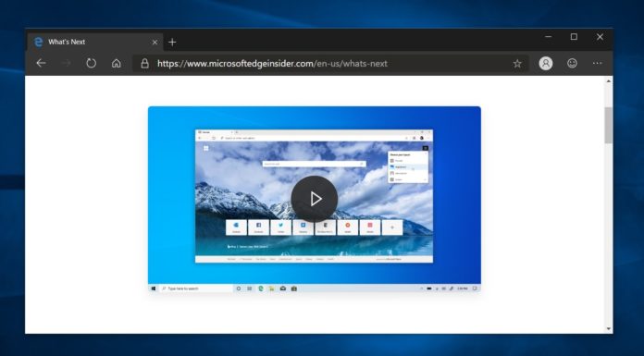Viewport: 644px width, 356px height.
Task: Open Settings and more ellipsis menu
Action: coord(597,63)
